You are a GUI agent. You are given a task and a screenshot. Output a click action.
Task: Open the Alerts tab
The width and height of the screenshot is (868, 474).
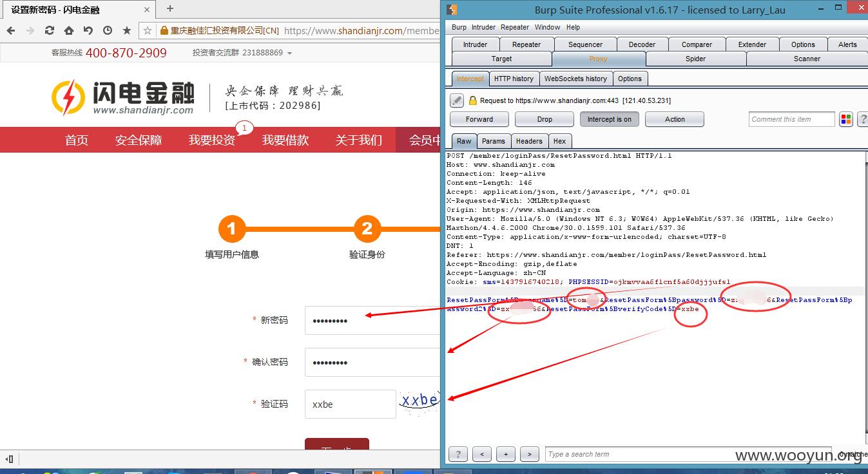(847, 44)
